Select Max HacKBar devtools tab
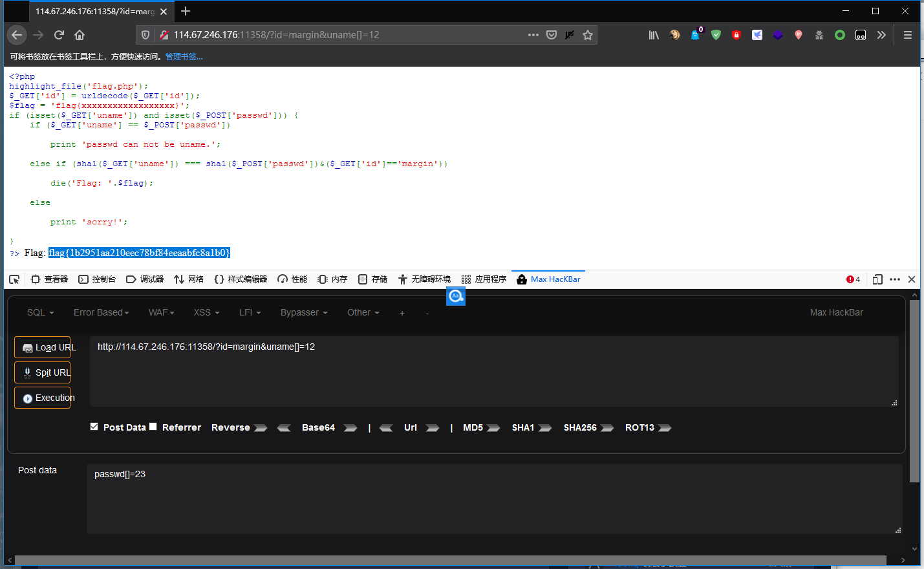This screenshot has width=924, height=569. point(548,279)
